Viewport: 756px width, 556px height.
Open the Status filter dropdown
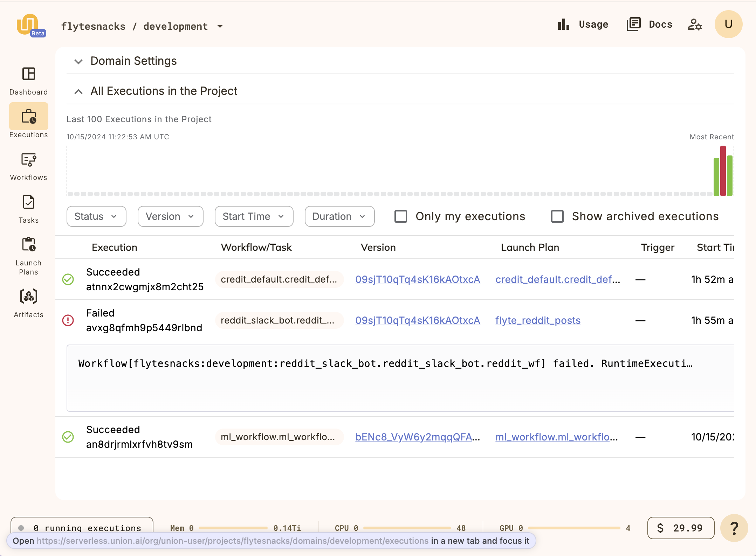[96, 216]
